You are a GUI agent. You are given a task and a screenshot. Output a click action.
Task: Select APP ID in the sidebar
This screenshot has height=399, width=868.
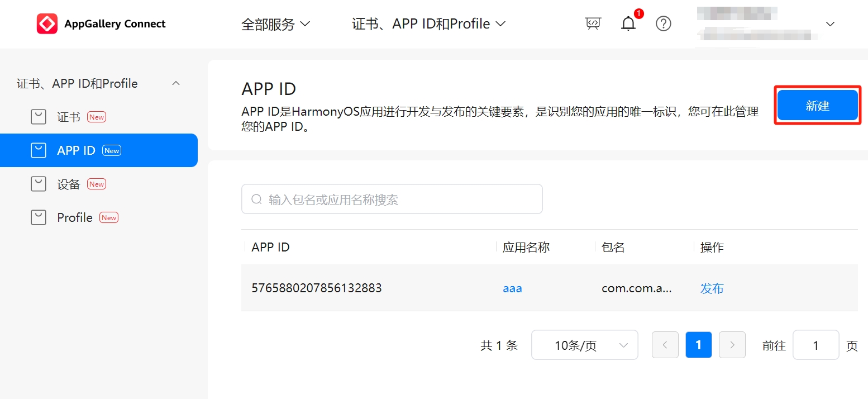pos(76,150)
